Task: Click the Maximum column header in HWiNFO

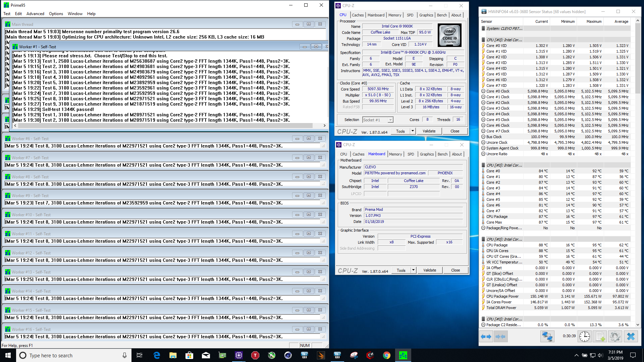Action: coord(594,21)
